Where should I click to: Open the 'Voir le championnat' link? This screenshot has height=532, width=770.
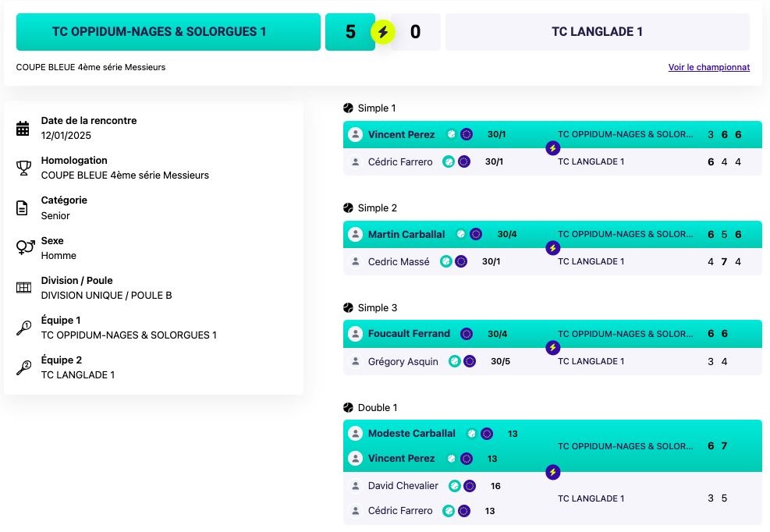click(x=708, y=67)
